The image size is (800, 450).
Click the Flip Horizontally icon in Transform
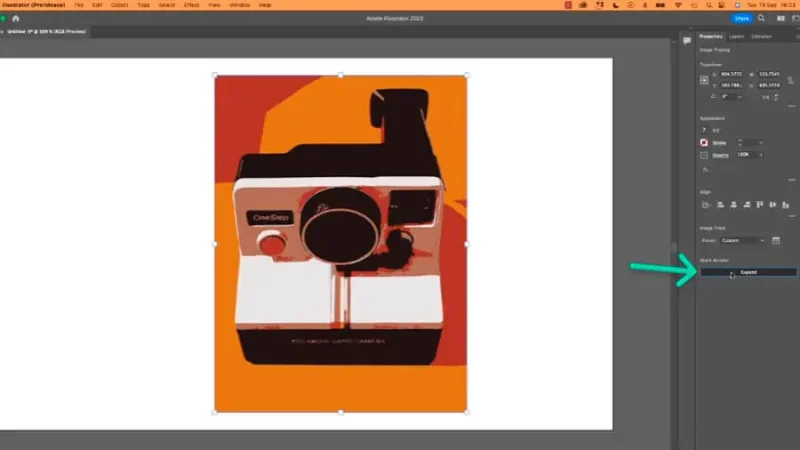pos(766,97)
